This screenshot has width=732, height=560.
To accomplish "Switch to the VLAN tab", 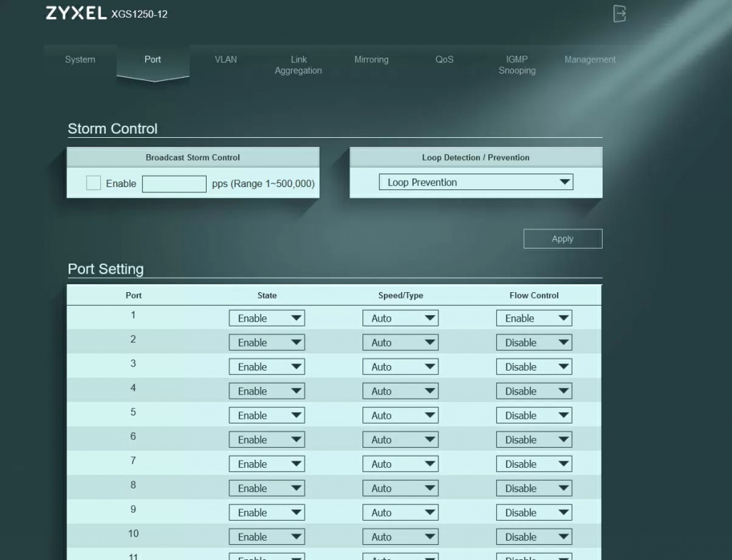I will tap(226, 60).
